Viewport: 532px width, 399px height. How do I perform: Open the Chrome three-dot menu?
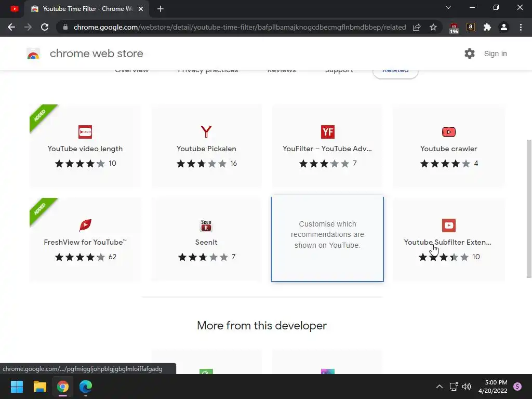pyautogui.click(x=521, y=27)
